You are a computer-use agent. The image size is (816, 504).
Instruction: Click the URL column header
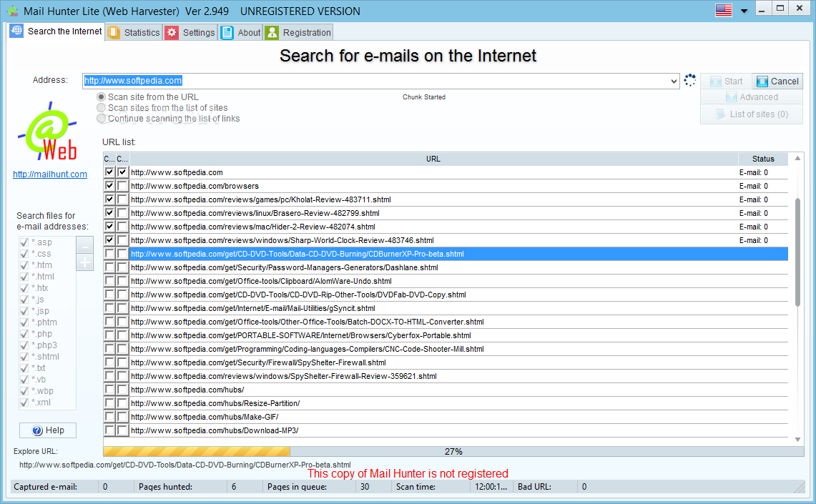pyautogui.click(x=433, y=159)
